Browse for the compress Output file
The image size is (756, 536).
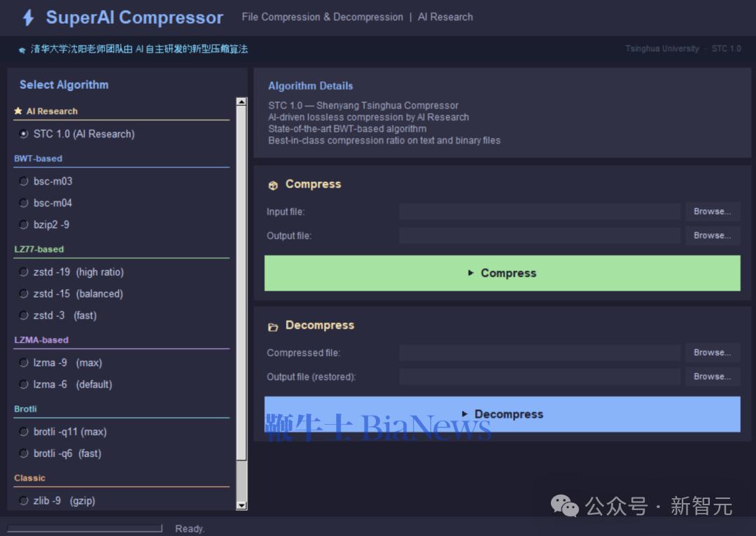click(x=713, y=236)
